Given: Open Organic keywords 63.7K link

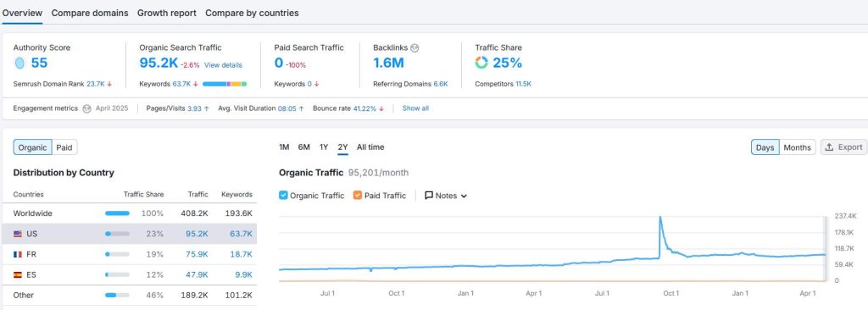Looking at the screenshot, I should pyautogui.click(x=181, y=84).
